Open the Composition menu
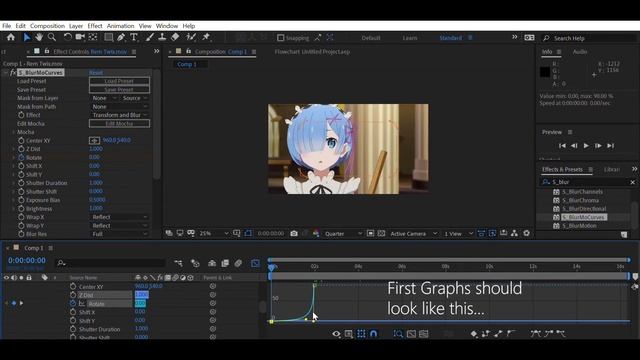 [x=47, y=26]
